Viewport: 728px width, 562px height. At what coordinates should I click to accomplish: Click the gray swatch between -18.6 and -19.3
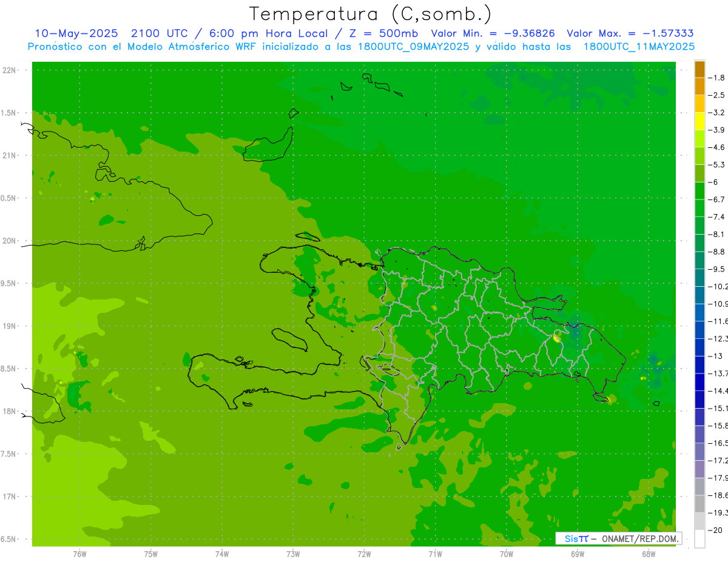pos(699,504)
